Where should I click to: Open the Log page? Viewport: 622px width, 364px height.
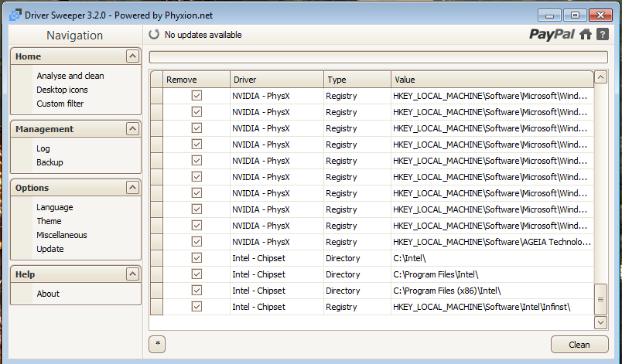[x=43, y=148]
